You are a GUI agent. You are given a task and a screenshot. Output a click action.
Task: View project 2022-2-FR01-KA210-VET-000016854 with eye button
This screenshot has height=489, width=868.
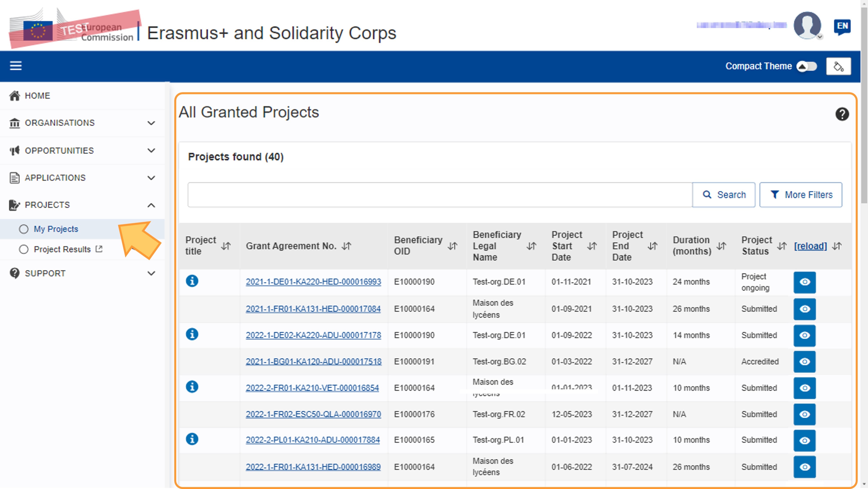(x=805, y=388)
